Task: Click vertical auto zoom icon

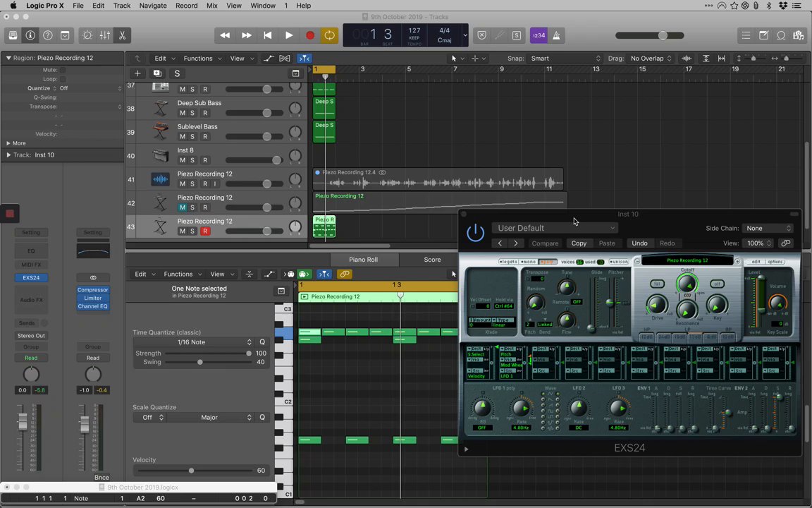Action: coord(706,58)
